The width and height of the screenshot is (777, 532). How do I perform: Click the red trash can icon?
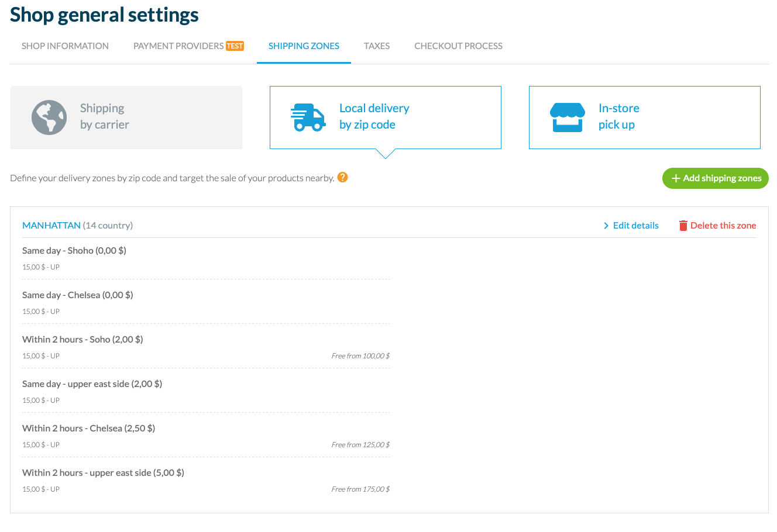pyautogui.click(x=683, y=226)
